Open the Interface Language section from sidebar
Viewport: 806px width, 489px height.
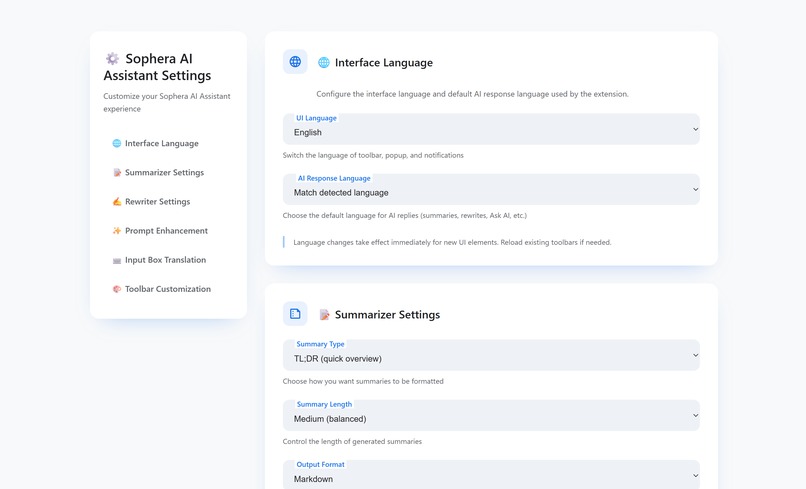161,143
